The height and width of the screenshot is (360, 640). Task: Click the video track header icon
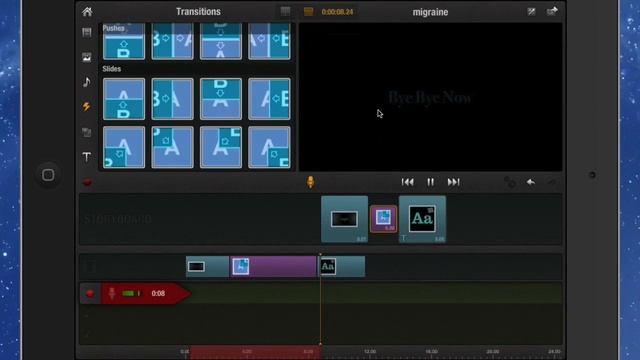(90, 267)
